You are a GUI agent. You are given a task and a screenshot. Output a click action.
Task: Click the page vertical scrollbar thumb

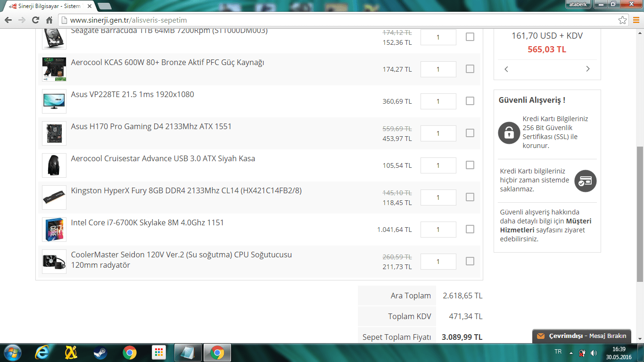(640, 214)
